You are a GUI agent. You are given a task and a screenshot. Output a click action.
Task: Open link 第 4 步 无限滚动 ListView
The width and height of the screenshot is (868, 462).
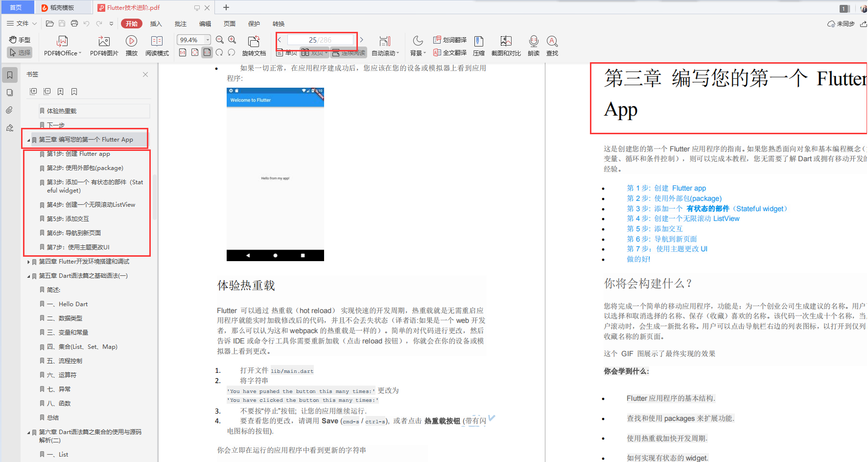pos(683,219)
